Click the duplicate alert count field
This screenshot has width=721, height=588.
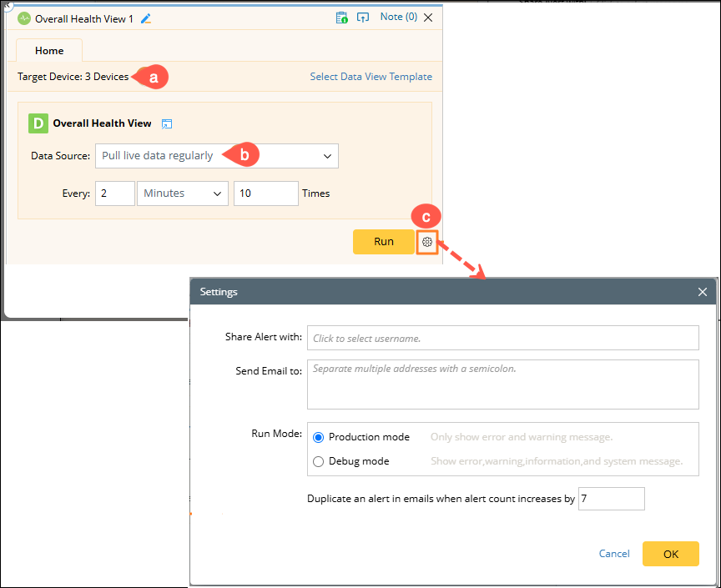point(612,499)
